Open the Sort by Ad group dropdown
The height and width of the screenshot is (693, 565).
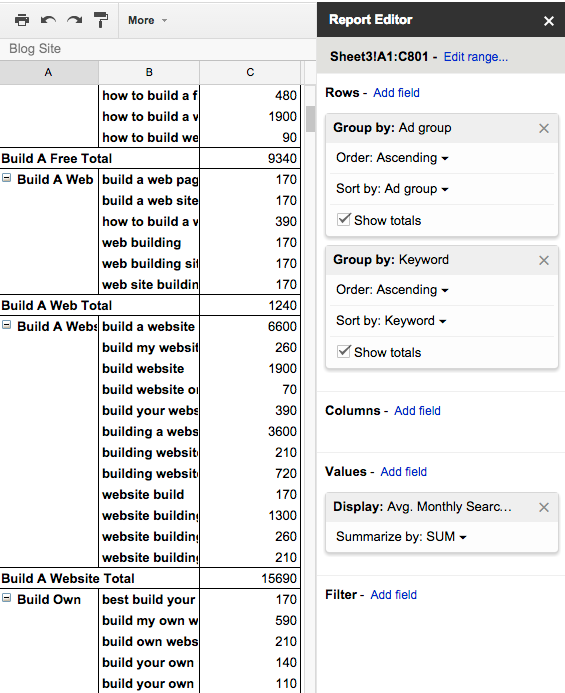pos(392,189)
